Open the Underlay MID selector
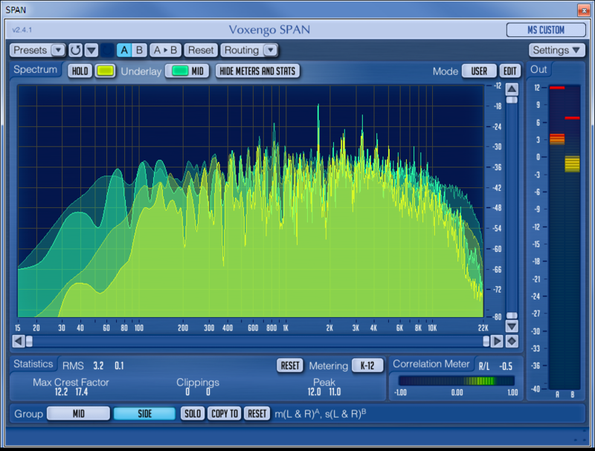This screenshot has height=451, width=595. tap(187, 71)
